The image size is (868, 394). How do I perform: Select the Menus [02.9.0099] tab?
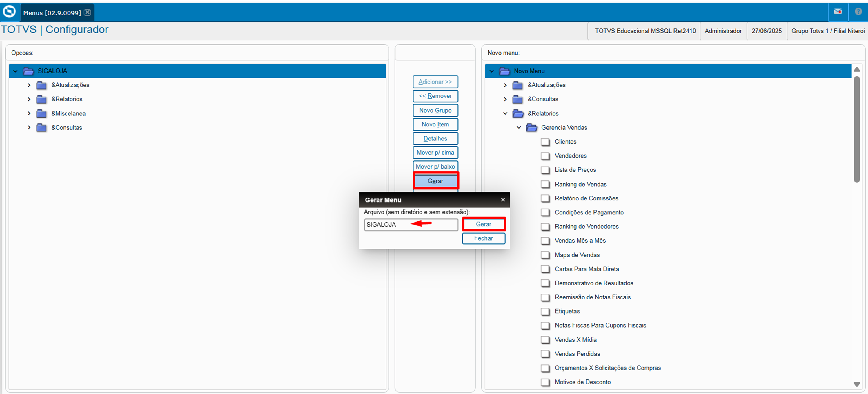[x=52, y=13]
